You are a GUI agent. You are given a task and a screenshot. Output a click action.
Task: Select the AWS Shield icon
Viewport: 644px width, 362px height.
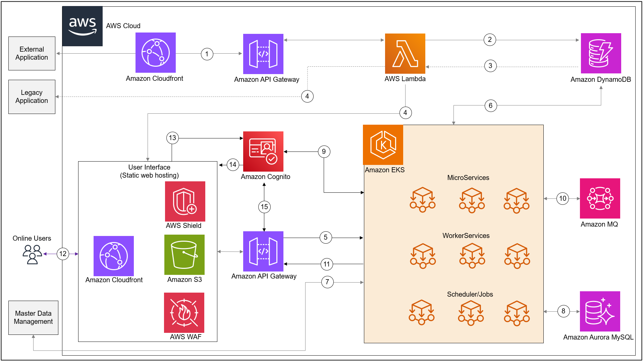pyautogui.click(x=184, y=201)
